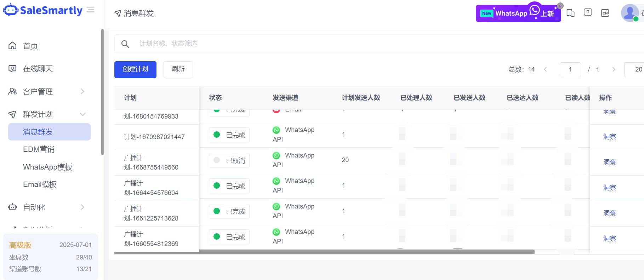
Task: Focus the 计划名称、状态筛选 search field
Action: click(379, 44)
